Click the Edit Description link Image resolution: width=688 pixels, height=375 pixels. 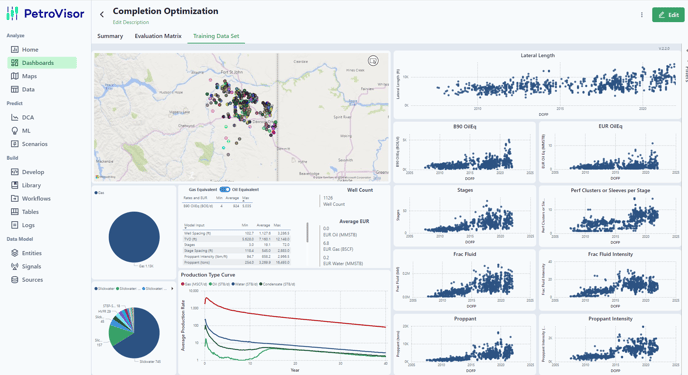pos(131,22)
